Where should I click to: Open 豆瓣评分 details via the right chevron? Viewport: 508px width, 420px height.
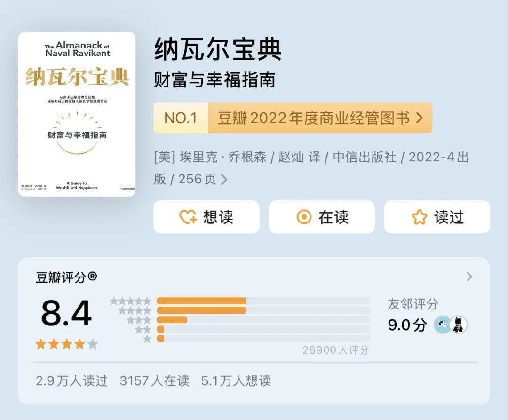(469, 277)
